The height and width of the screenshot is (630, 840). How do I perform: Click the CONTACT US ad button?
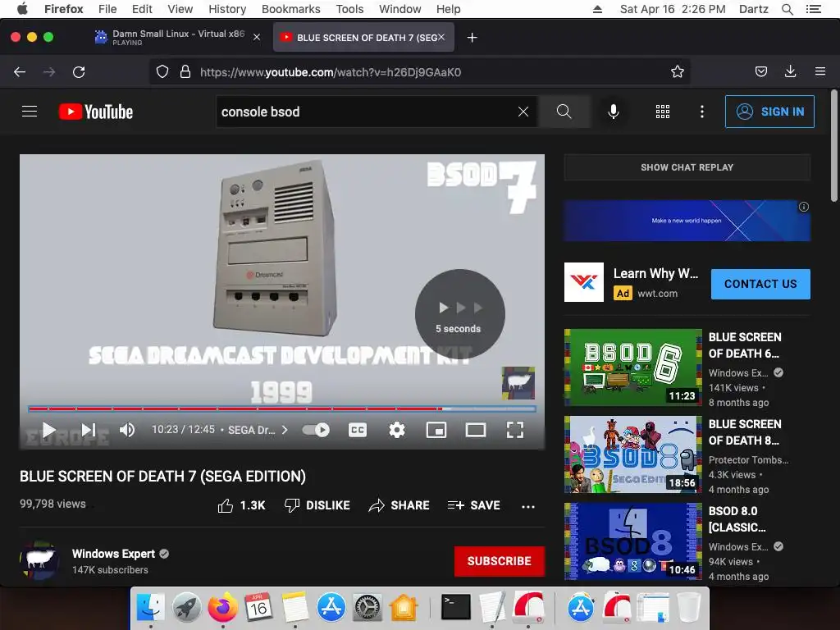point(760,284)
